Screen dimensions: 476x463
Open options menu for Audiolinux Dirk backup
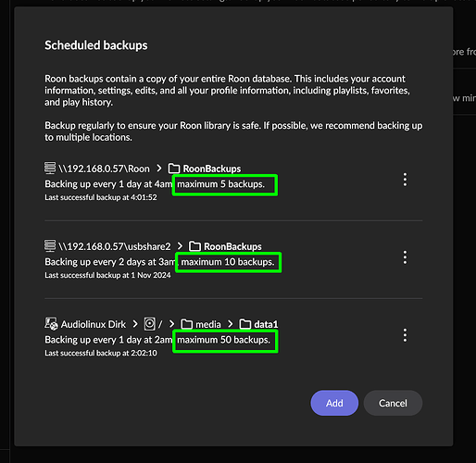tap(405, 335)
